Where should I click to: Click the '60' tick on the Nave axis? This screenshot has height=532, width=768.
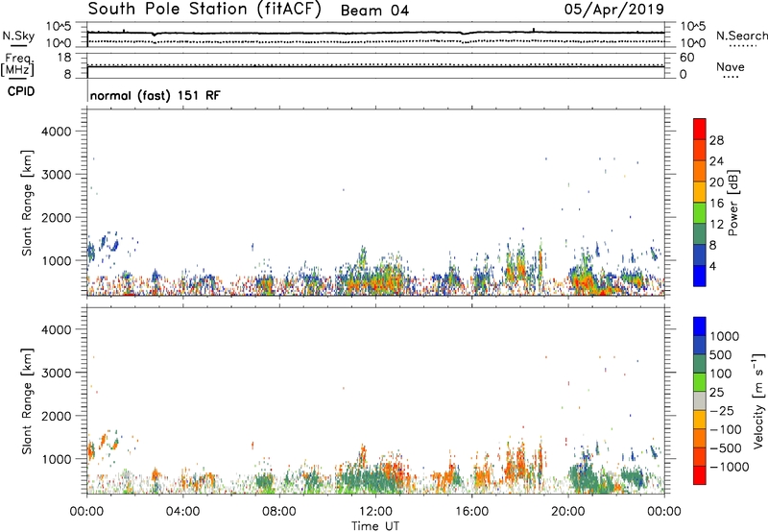point(686,58)
